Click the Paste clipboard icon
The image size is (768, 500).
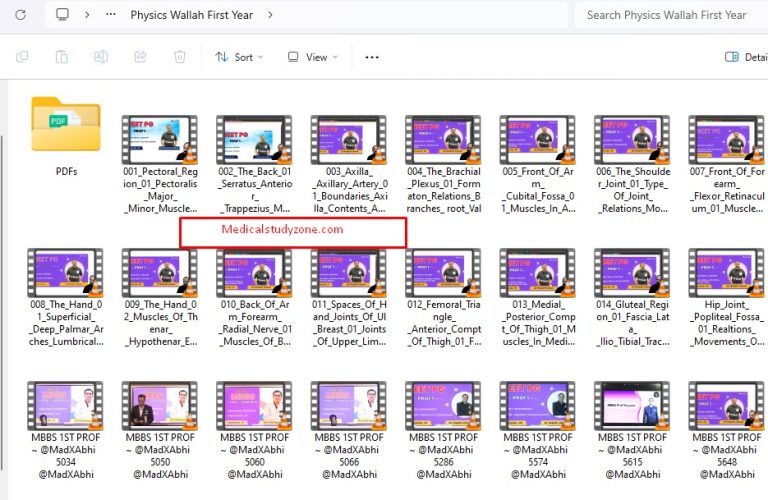(x=61, y=57)
